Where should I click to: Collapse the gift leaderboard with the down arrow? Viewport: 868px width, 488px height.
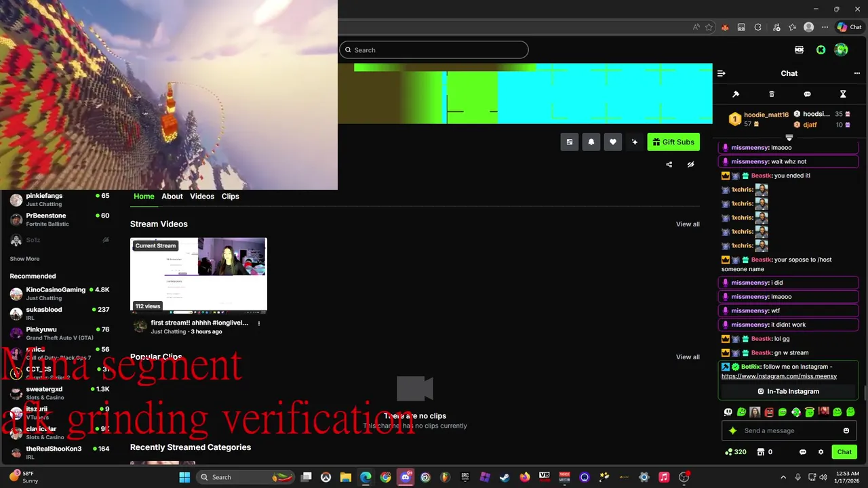pos(789,138)
